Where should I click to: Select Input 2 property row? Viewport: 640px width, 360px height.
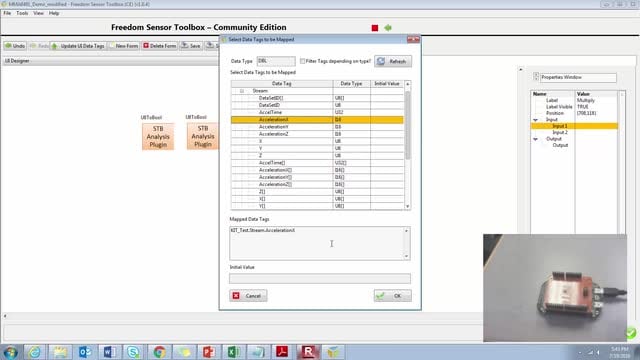tap(574, 133)
